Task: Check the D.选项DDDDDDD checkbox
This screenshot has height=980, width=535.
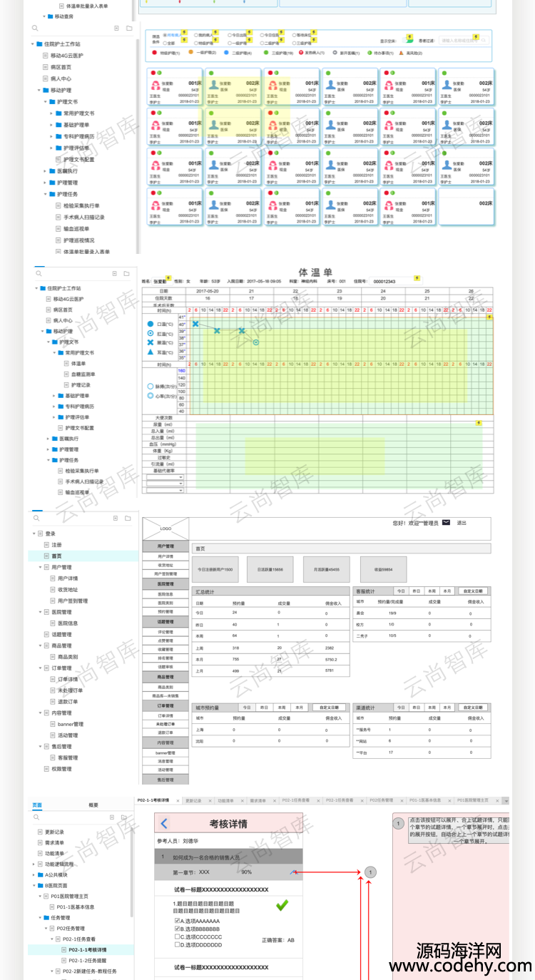Action: pyautogui.click(x=178, y=945)
